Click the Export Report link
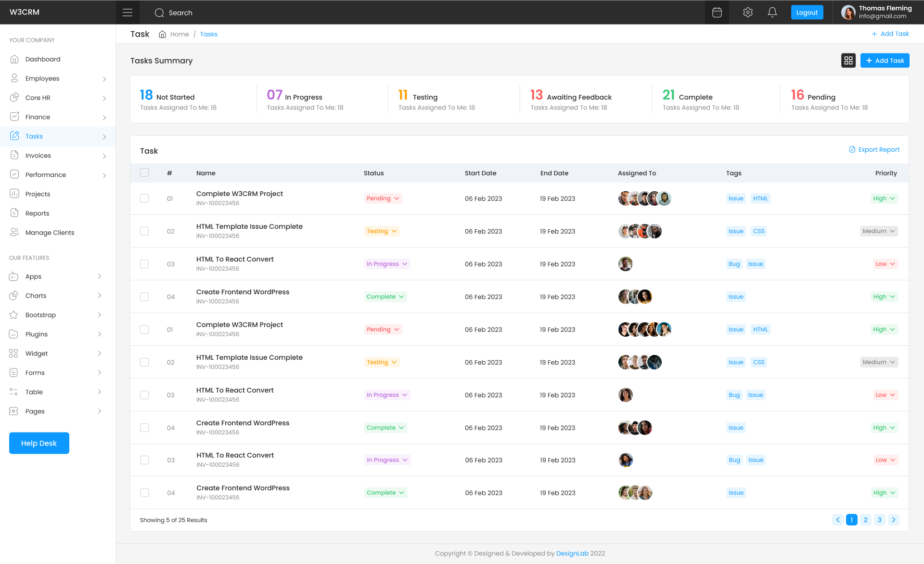This screenshot has width=924, height=564. [x=874, y=149]
